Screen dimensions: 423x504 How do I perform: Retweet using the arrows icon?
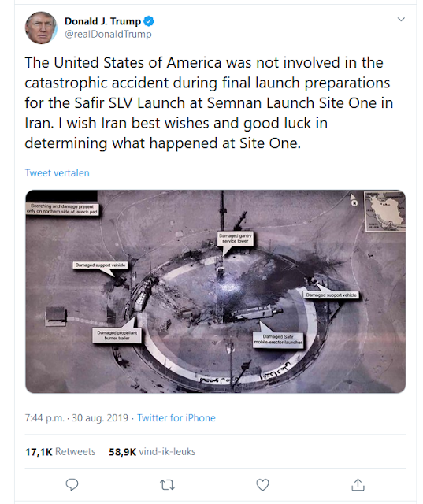pos(168,485)
